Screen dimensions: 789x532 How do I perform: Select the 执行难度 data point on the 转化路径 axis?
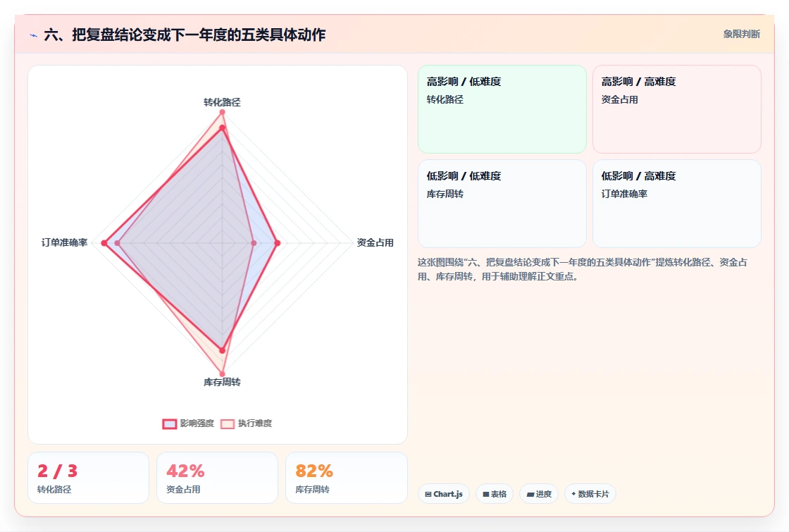coord(222,112)
